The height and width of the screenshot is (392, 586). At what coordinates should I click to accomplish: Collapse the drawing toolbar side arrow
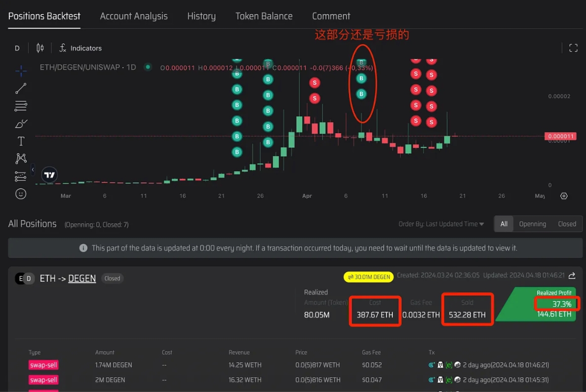click(x=33, y=170)
